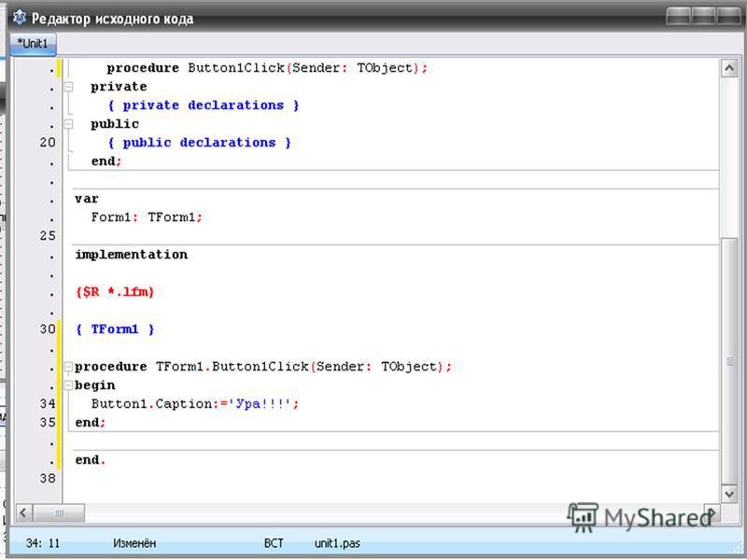Image resolution: width=747 pixels, height=560 pixels.
Task: Click the horizontal scrollbar left arrow
Action: (24, 513)
